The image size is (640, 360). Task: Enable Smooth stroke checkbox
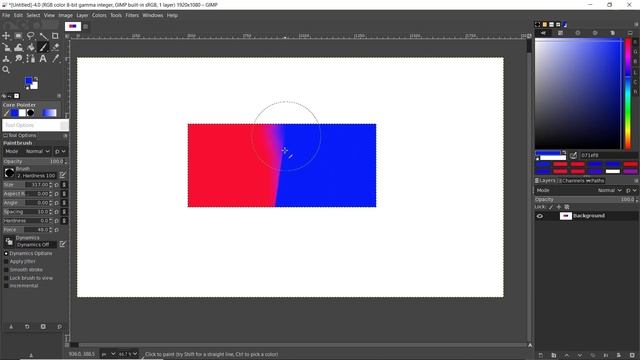(6, 270)
